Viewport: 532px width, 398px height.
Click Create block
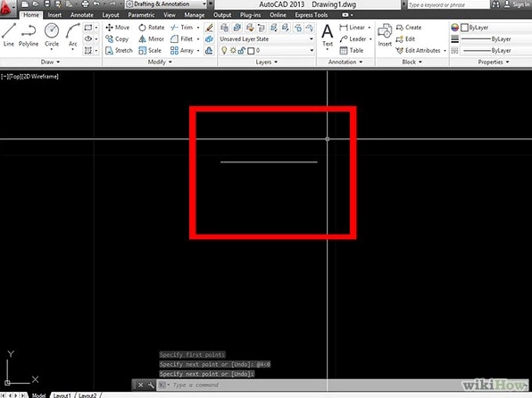pyautogui.click(x=409, y=28)
